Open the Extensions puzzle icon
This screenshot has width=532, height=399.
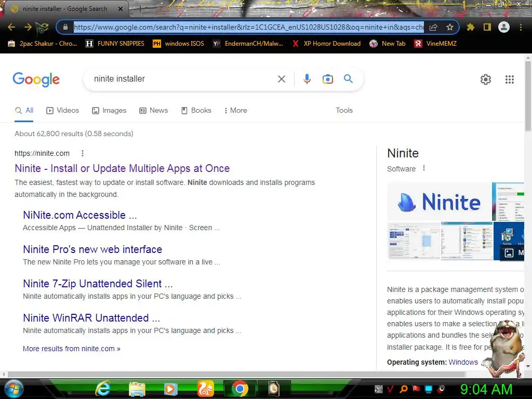coord(471,27)
